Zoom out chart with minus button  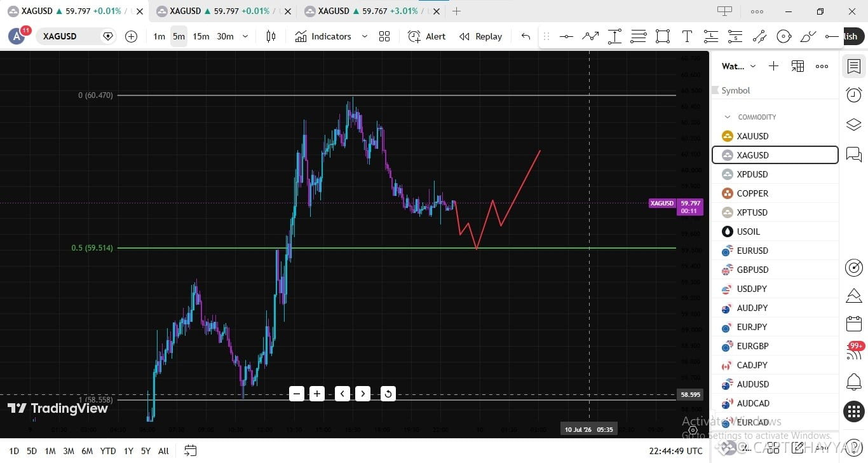coord(297,394)
